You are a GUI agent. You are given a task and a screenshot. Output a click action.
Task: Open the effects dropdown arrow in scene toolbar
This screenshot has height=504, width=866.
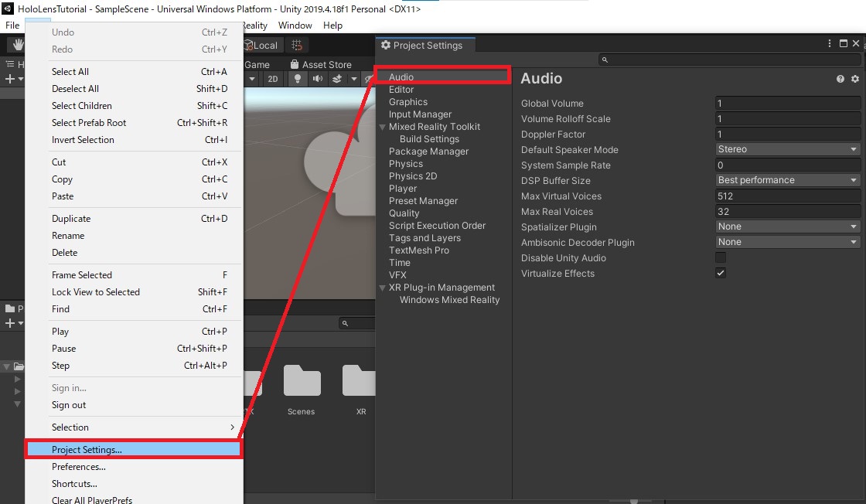pos(353,79)
